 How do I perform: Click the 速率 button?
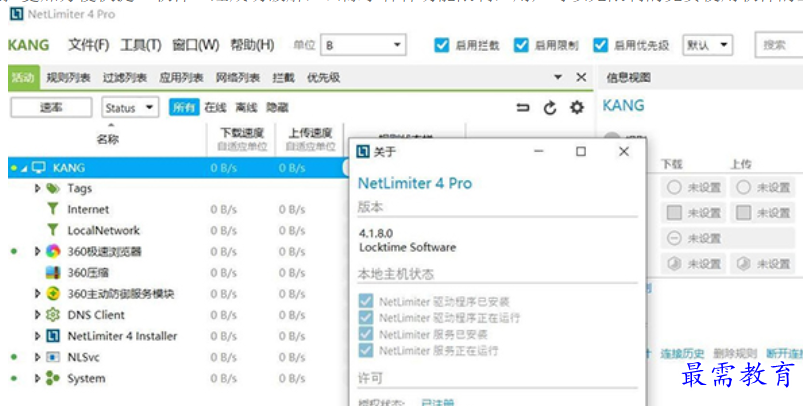[x=51, y=108]
